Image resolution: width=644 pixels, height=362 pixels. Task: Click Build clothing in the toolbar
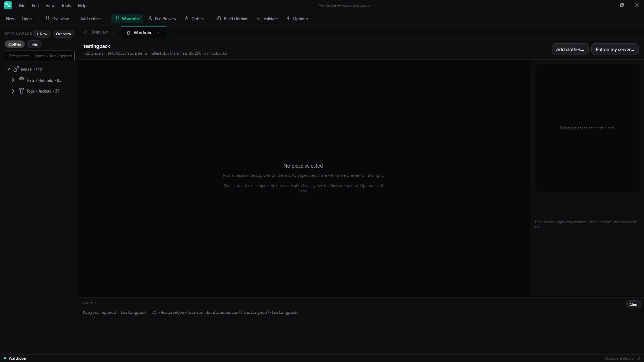point(233,19)
